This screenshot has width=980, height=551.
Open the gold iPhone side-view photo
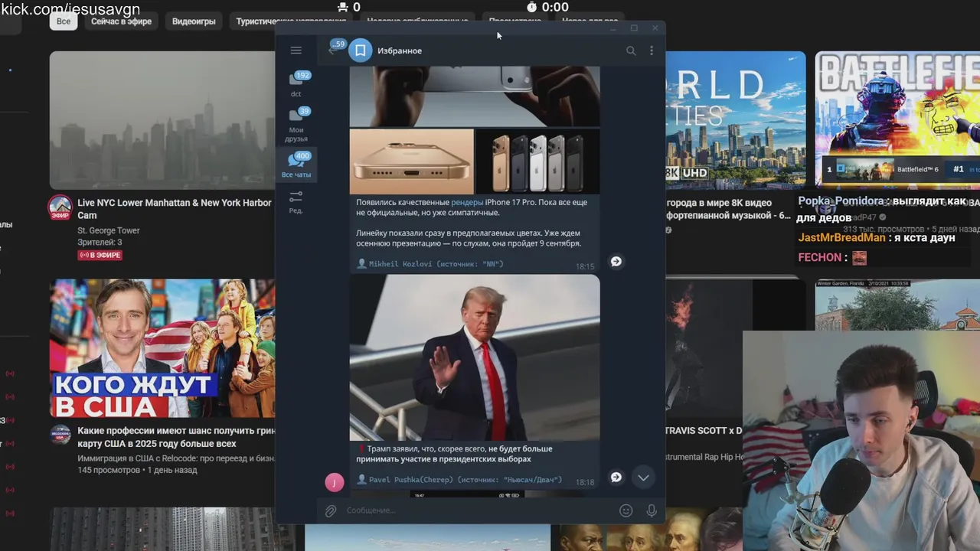click(411, 161)
